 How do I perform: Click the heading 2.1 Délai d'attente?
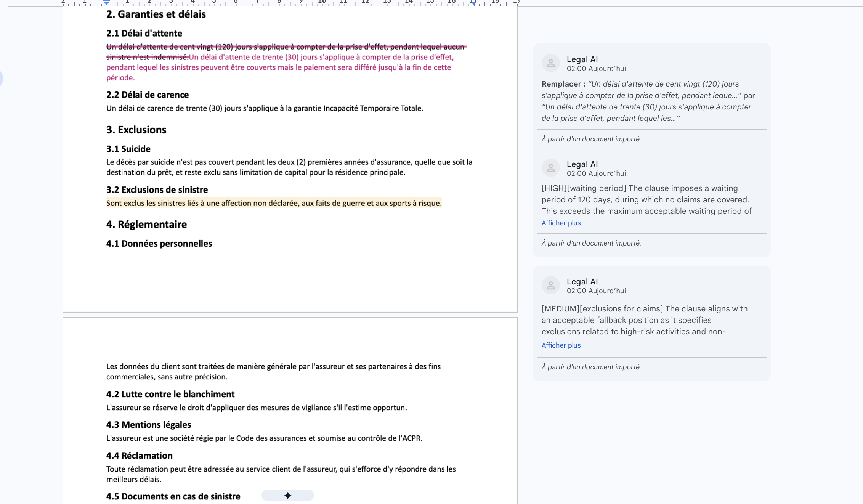pos(144,34)
